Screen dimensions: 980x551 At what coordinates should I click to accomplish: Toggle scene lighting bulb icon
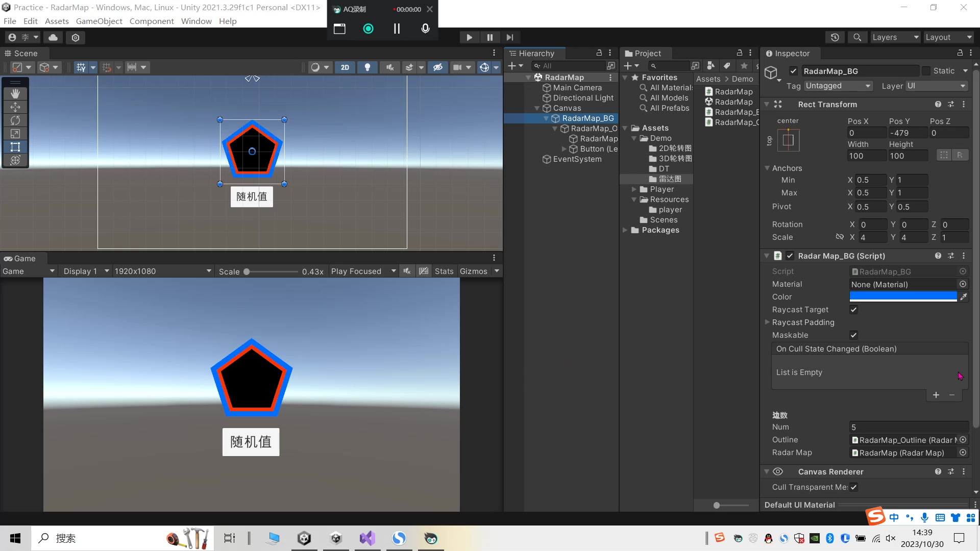pyautogui.click(x=367, y=67)
